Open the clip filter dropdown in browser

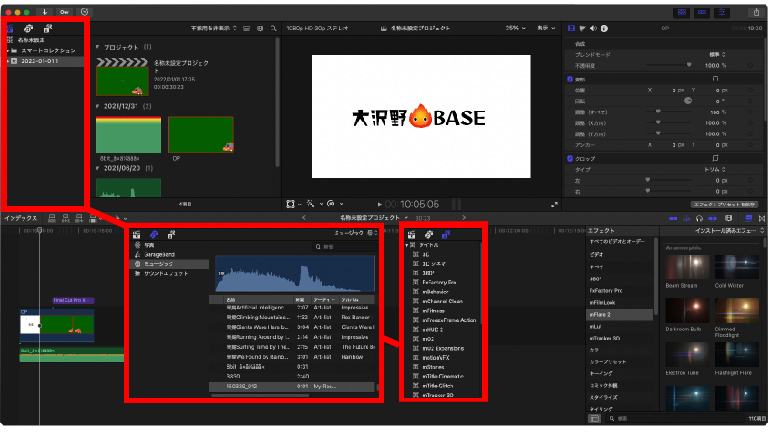point(214,28)
